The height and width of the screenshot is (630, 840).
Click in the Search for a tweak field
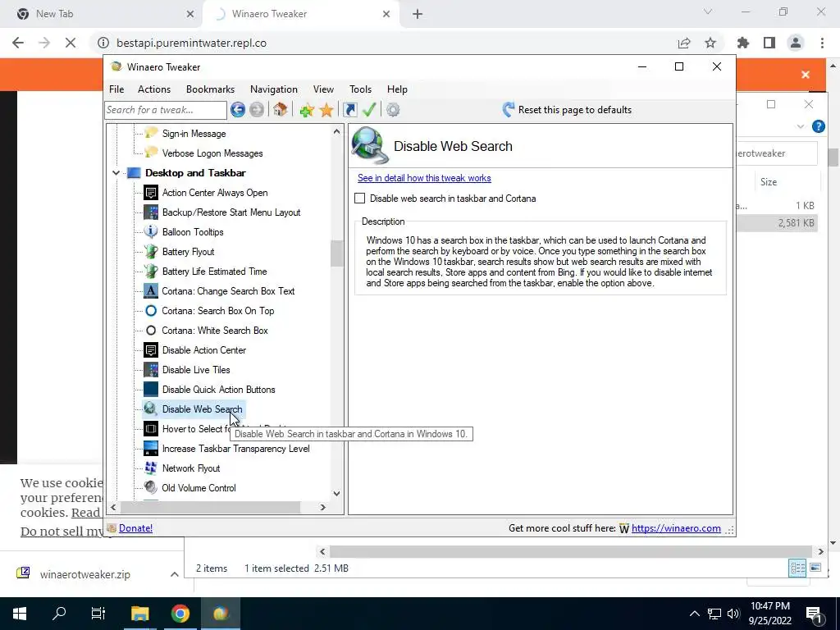coord(166,110)
